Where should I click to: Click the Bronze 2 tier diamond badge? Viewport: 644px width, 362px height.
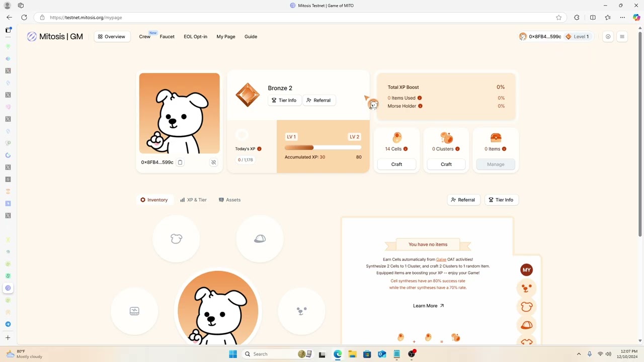pyautogui.click(x=248, y=95)
